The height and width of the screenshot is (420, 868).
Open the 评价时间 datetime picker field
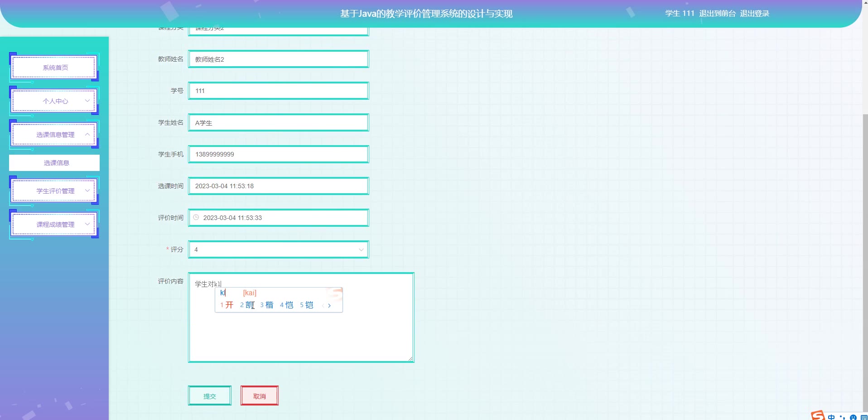(279, 218)
